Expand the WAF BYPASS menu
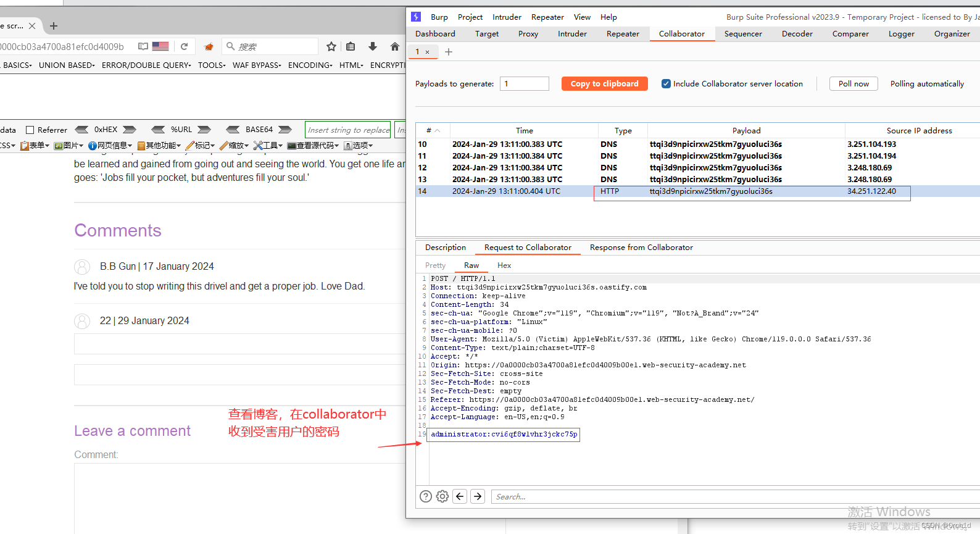The image size is (980, 534). point(257,65)
